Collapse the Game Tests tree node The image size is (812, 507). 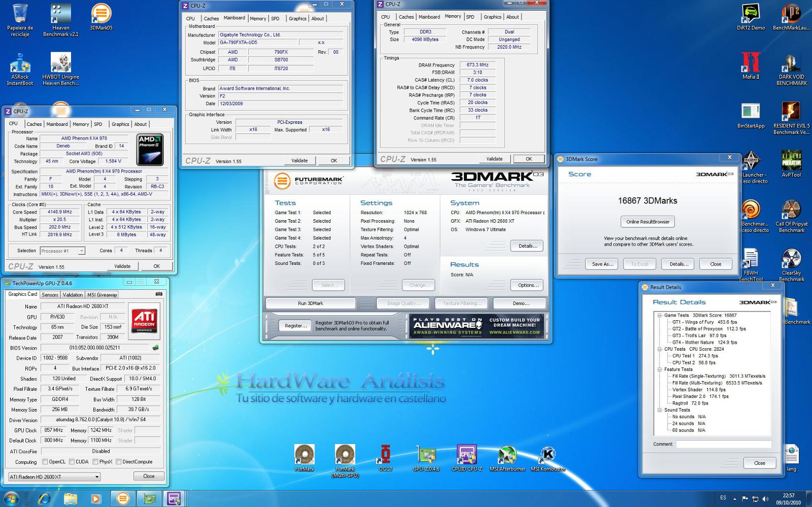tap(659, 315)
